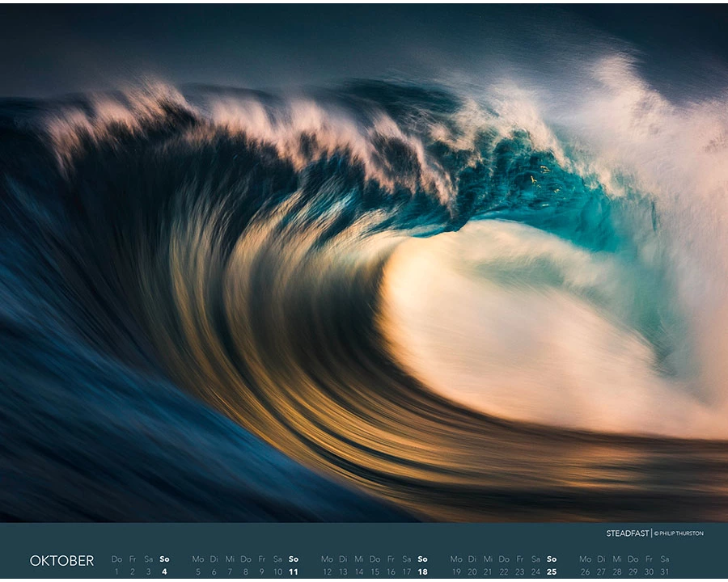The width and height of the screenshot is (728, 582).
Task: Select Sunday the 4th in the calendar
Action: point(164,571)
